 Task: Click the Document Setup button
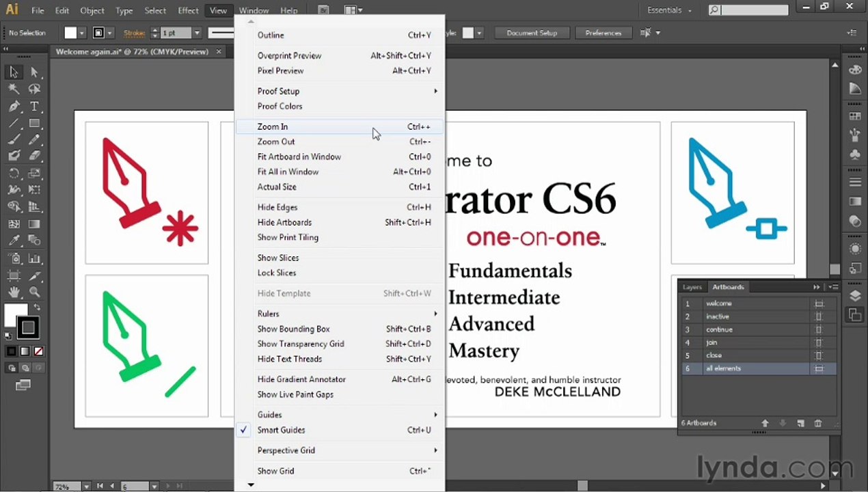532,33
